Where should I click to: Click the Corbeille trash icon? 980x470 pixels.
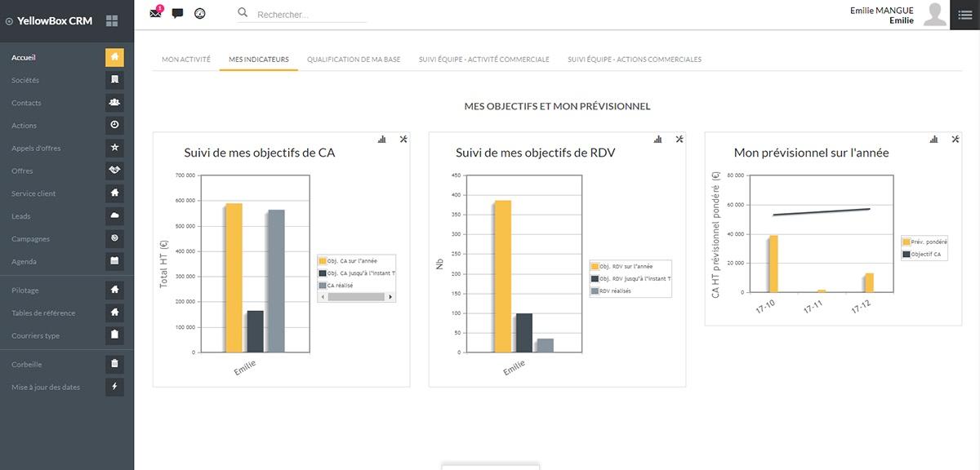pos(115,364)
